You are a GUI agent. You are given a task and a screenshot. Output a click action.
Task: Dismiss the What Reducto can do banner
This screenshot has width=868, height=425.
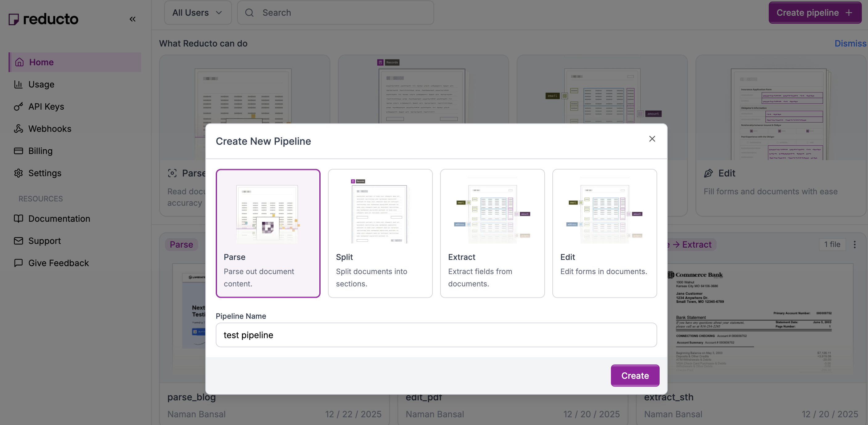pyautogui.click(x=850, y=43)
